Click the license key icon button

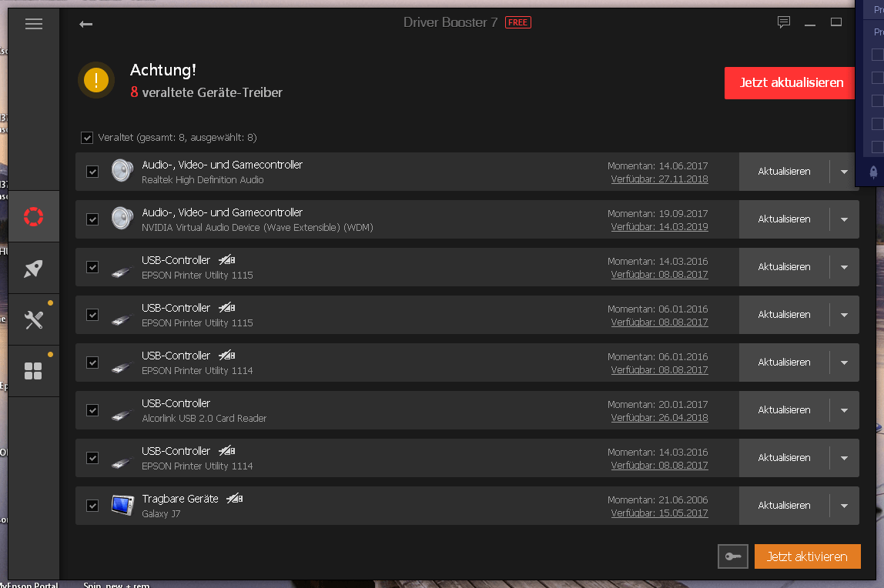(733, 556)
